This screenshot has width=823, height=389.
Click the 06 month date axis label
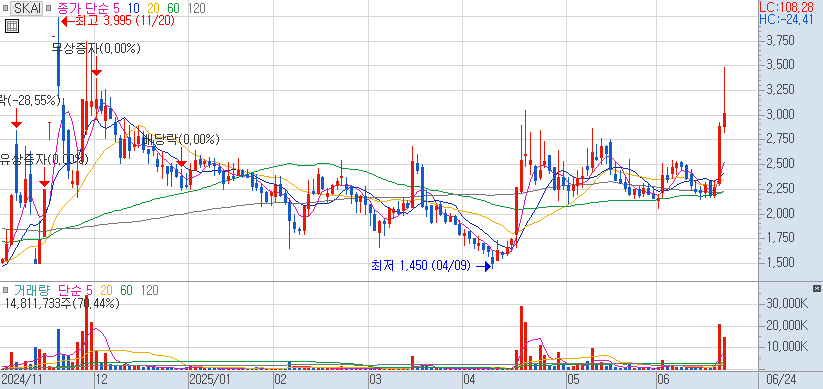pos(663,379)
